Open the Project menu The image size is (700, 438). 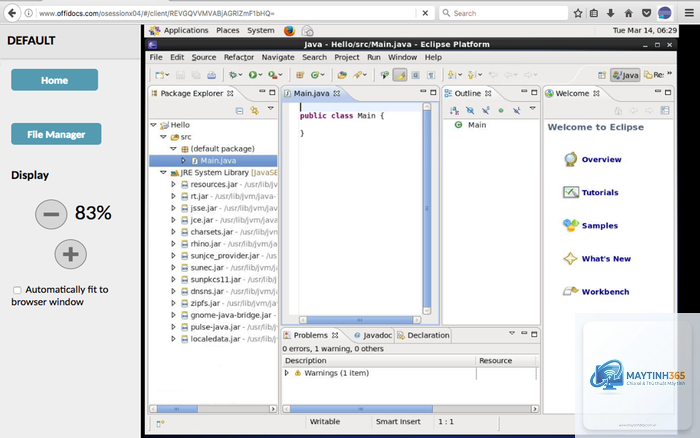[346, 57]
